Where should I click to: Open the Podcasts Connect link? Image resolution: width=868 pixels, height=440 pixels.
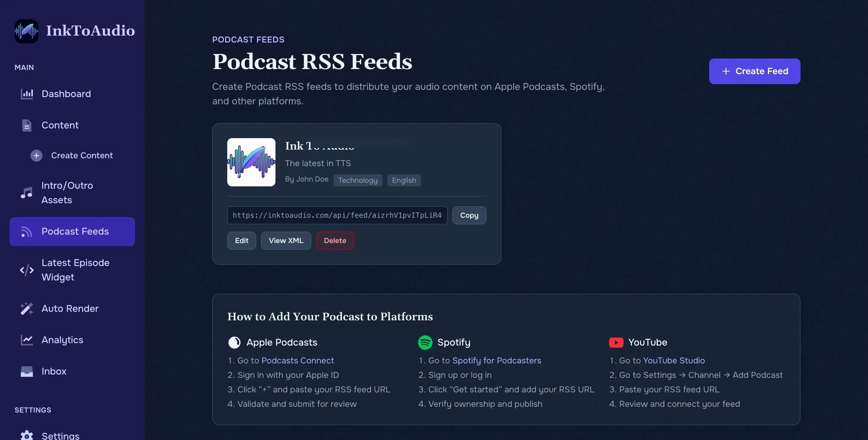tap(297, 360)
